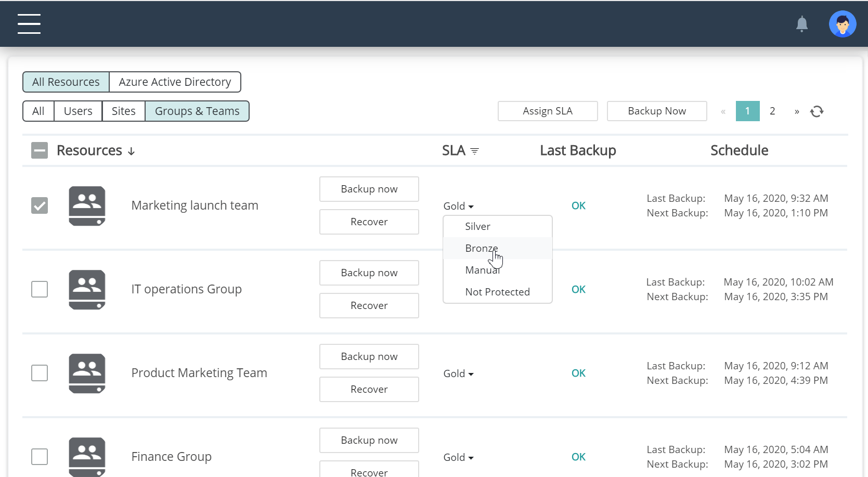Click the Marketing launch team group icon
Screen dimensions: 868x477
[87, 206]
